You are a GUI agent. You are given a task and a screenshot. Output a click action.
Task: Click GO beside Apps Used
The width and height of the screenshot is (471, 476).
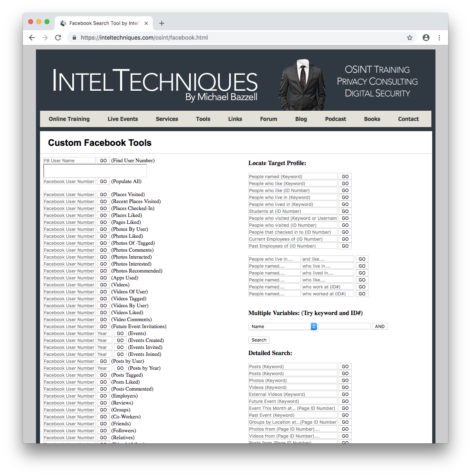103,278
